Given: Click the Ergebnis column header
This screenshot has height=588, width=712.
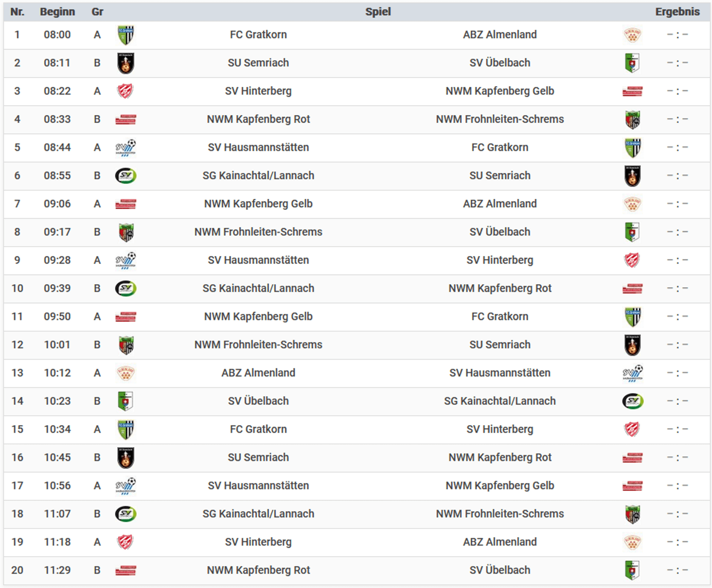Looking at the screenshot, I should pos(677,12).
